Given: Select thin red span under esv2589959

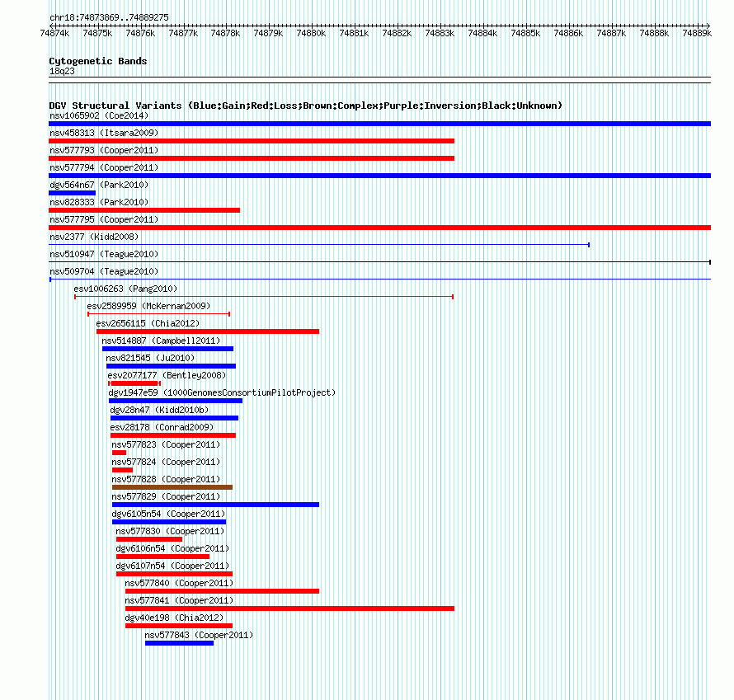Looking at the screenshot, I should pyautogui.click(x=158, y=314).
